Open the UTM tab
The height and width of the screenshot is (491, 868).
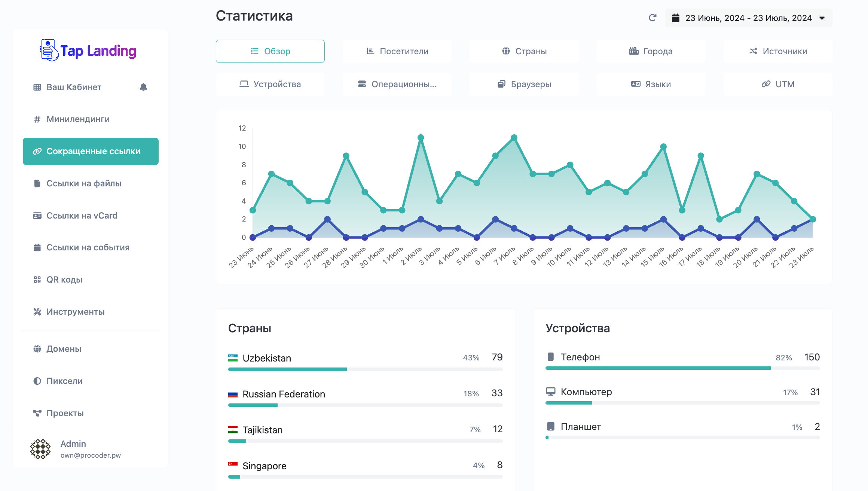tap(778, 84)
